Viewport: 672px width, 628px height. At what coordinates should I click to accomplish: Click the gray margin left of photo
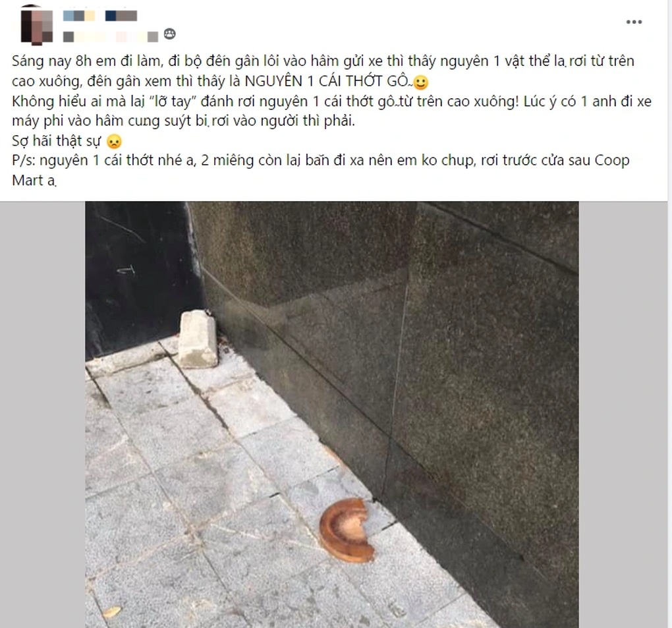pyautogui.click(x=42, y=414)
